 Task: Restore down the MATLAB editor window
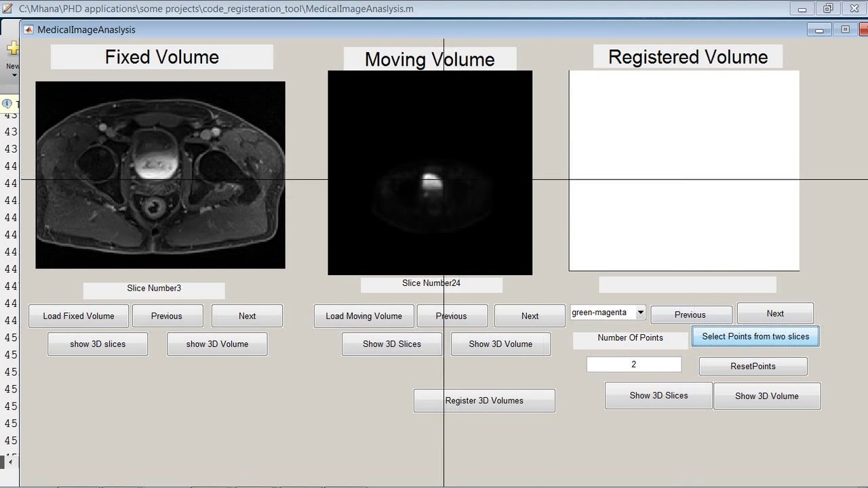coord(828,9)
